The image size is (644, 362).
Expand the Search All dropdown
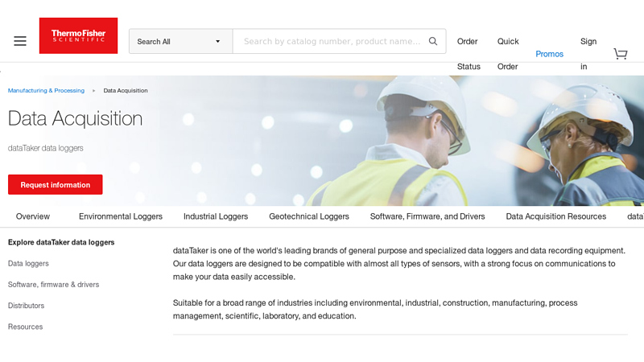pos(180,42)
